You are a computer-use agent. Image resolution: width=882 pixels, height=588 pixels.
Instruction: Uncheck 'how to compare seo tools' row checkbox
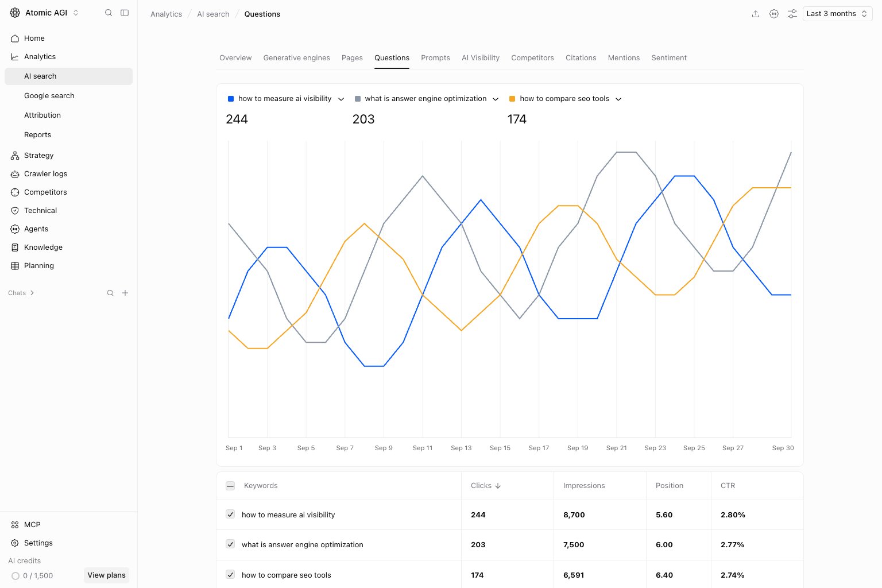point(230,574)
